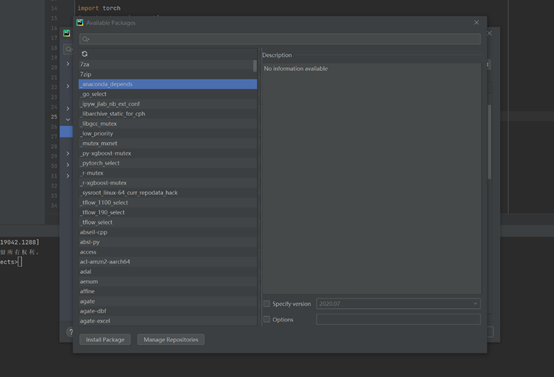The width and height of the screenshot is (554, 377).
Task: Enable the Specify version checkbox
Action: [267, 304]
